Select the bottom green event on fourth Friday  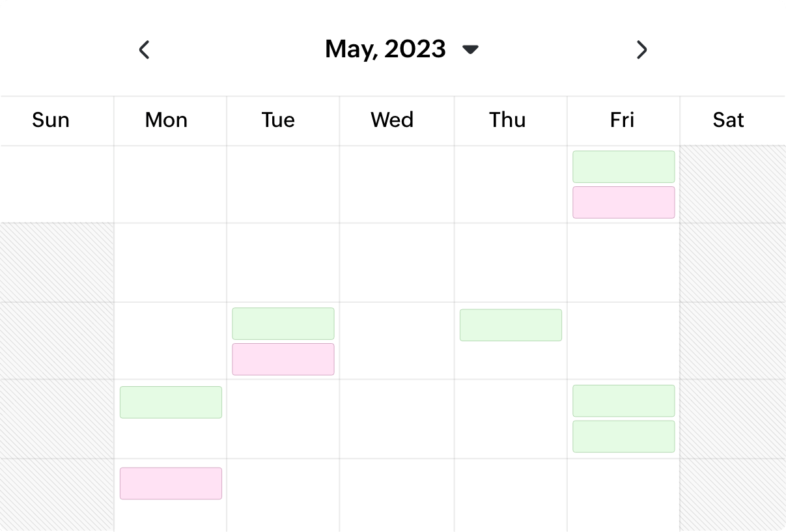point(623,436)
